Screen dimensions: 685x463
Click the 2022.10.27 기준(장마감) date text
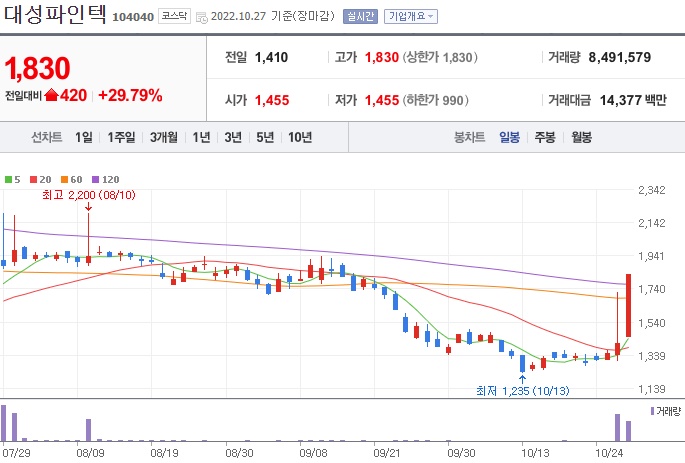pos(273,16)
